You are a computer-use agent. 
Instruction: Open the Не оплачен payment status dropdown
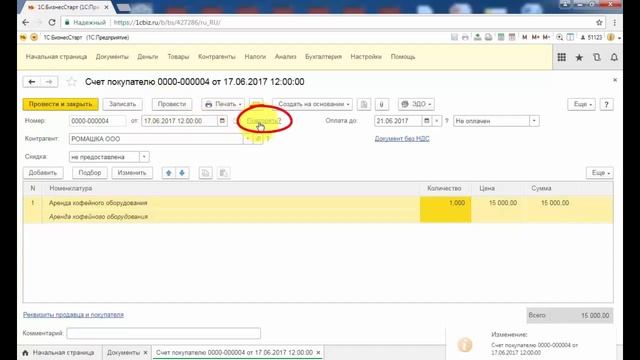point(534,121)
